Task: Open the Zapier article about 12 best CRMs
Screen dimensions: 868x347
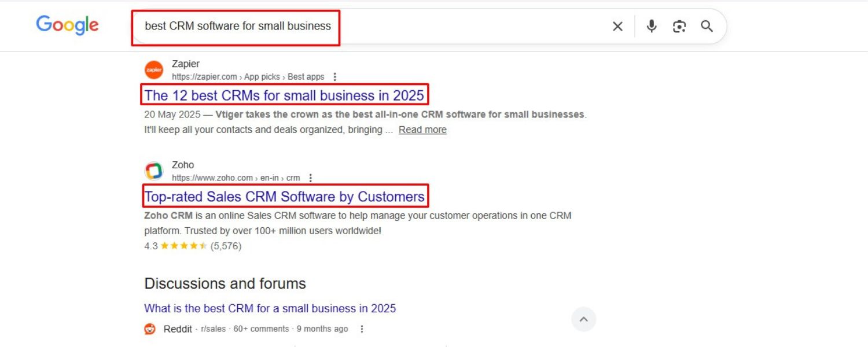Action: click(285, 95)
